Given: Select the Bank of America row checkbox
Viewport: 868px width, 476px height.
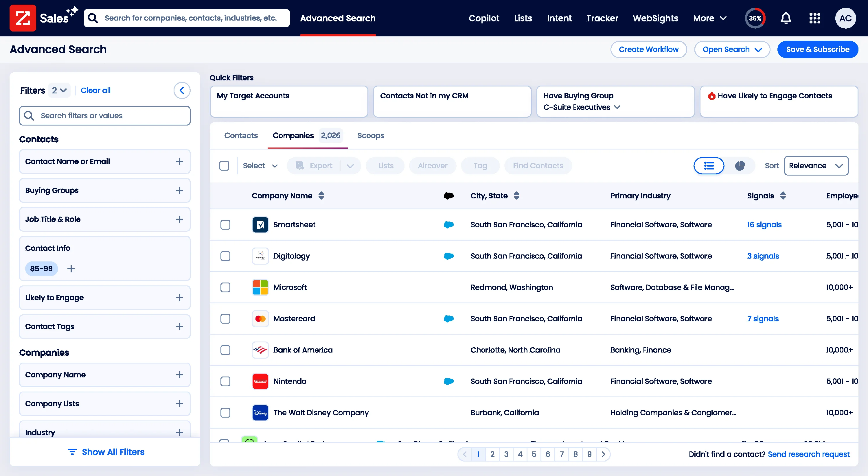Looking at the screenshot, I should 225,350.
